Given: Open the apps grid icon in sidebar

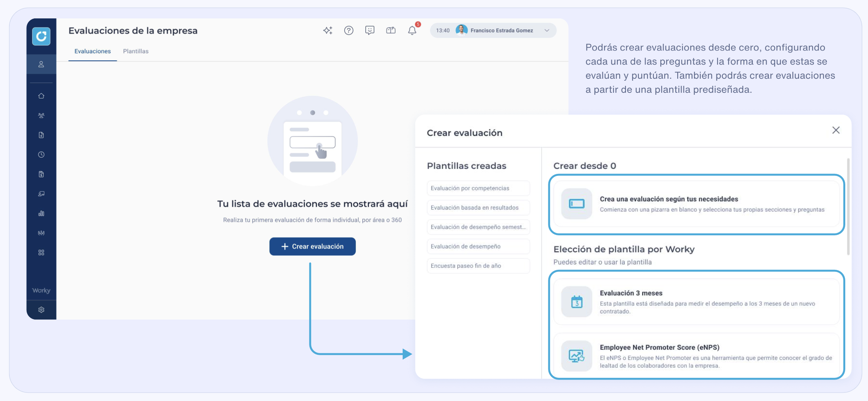Looking at the screenshot, I should click(x=41, y=253).
